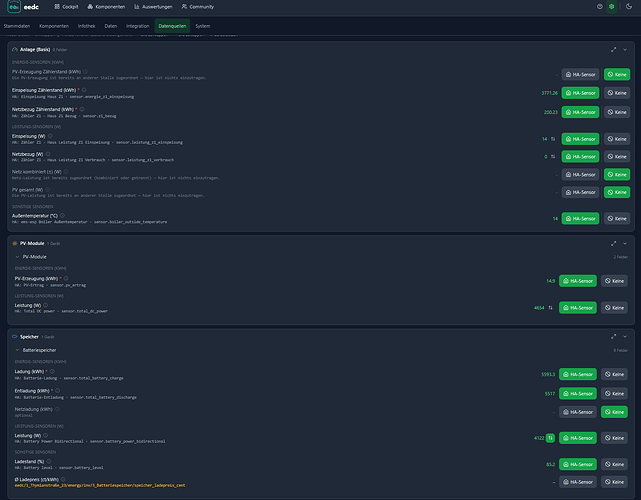Click invert sign icon for Netzbezug (W)

[x=553, y=157]
